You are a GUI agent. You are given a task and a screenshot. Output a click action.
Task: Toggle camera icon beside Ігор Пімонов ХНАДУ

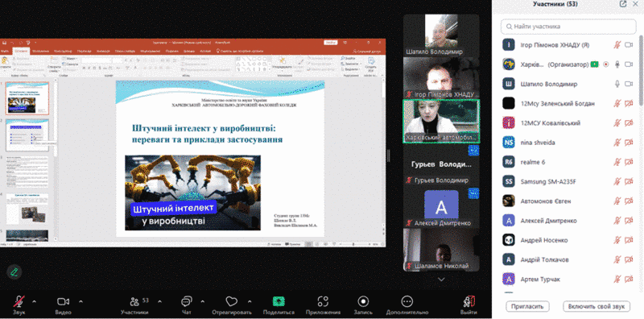tap(629, 45)
